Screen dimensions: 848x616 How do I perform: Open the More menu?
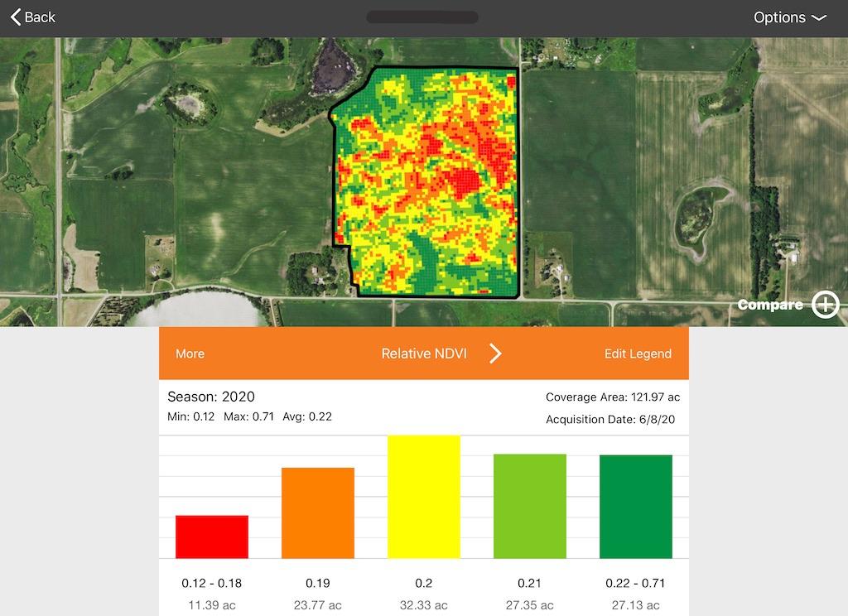190,354
